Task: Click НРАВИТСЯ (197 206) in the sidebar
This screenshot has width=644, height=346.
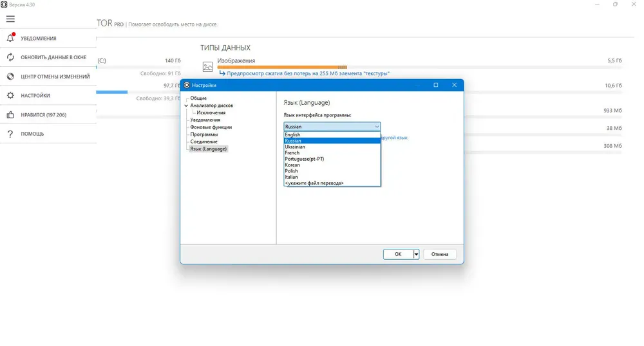Action: 44,114
